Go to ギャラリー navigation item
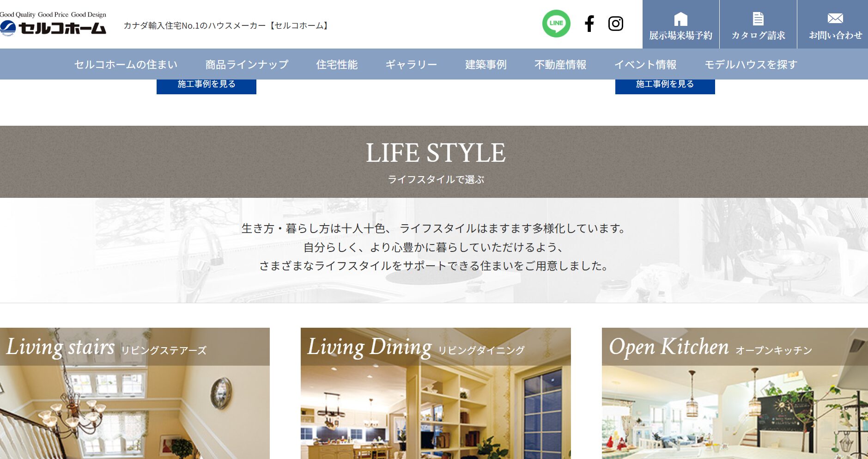This screenshot has width=868, height=459. (411, 65)
